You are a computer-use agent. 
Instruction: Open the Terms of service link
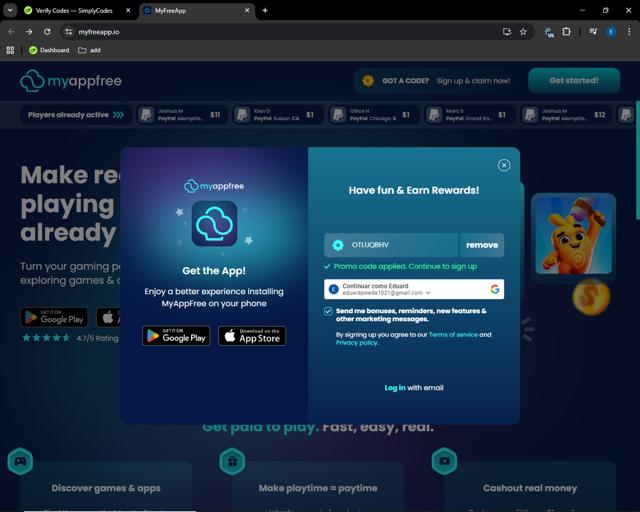[x=453, y=334]
